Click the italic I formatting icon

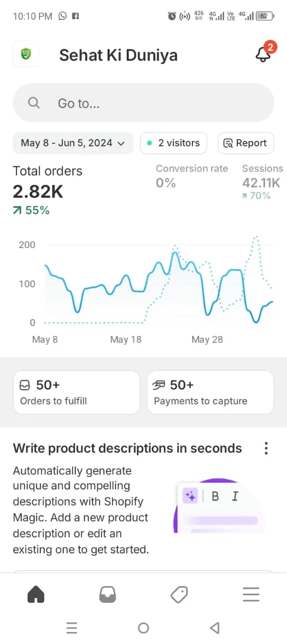click(235, 497)
